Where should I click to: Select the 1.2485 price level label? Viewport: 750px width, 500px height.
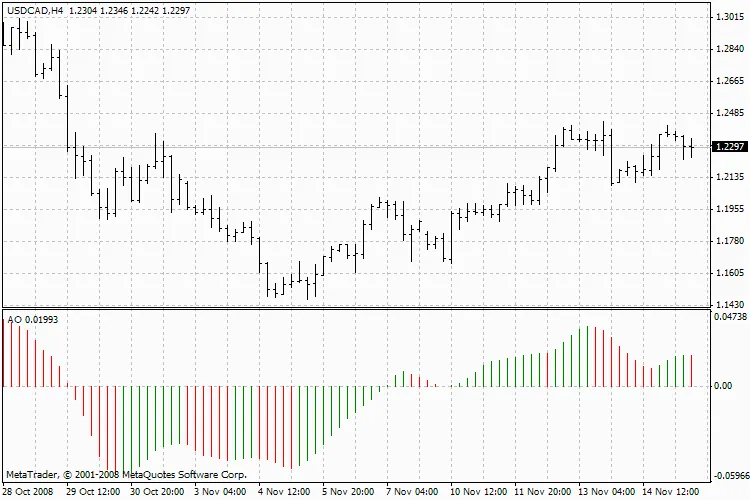(729, 113)
